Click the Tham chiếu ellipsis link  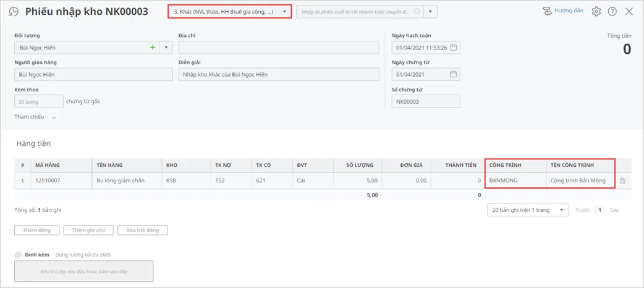54,117
